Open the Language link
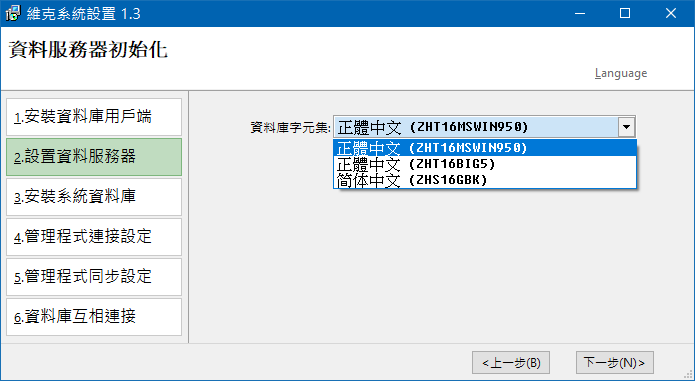Image resolution: width=695 pixels, height=381 pixels. (621, 73)
